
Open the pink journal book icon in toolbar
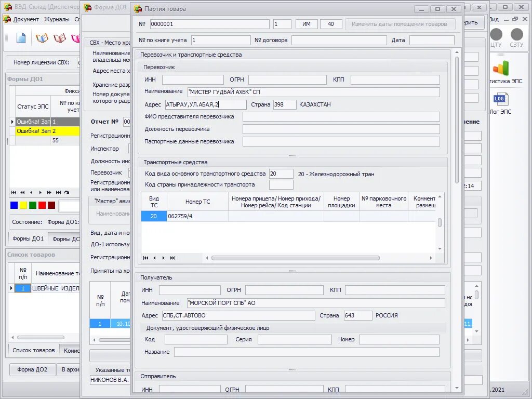point(75,38)
